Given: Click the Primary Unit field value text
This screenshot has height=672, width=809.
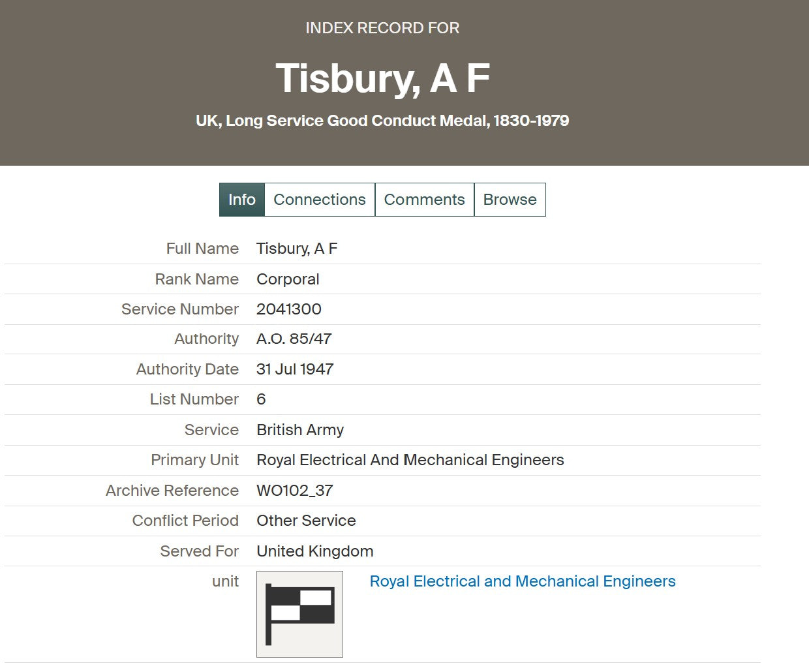Looking at the screenshot, I should [410, 460].
